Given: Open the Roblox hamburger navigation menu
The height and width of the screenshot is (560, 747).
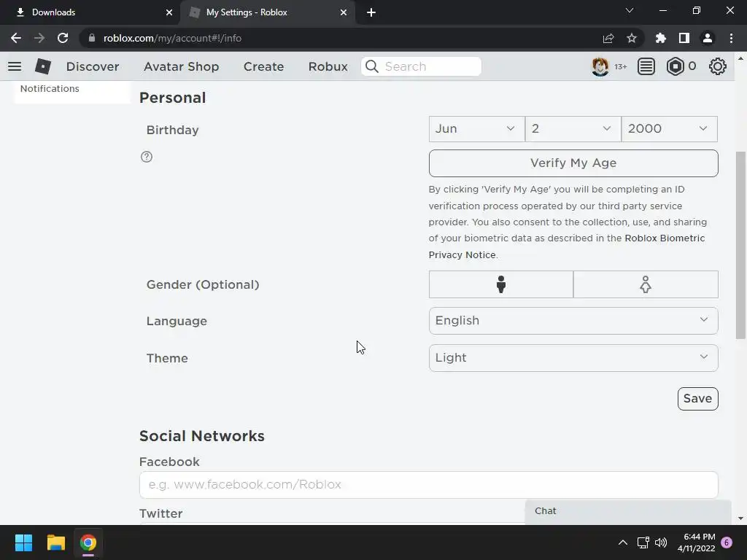Looking at the screenshot, I should [x=15, y=66].
